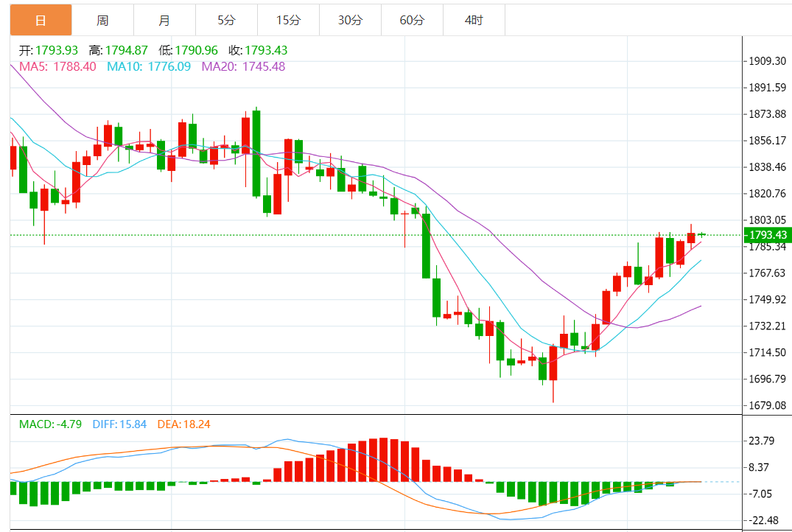792x532 pixels.
Task: Open the 15分 timeframe tab
Action: coord(288,20)
